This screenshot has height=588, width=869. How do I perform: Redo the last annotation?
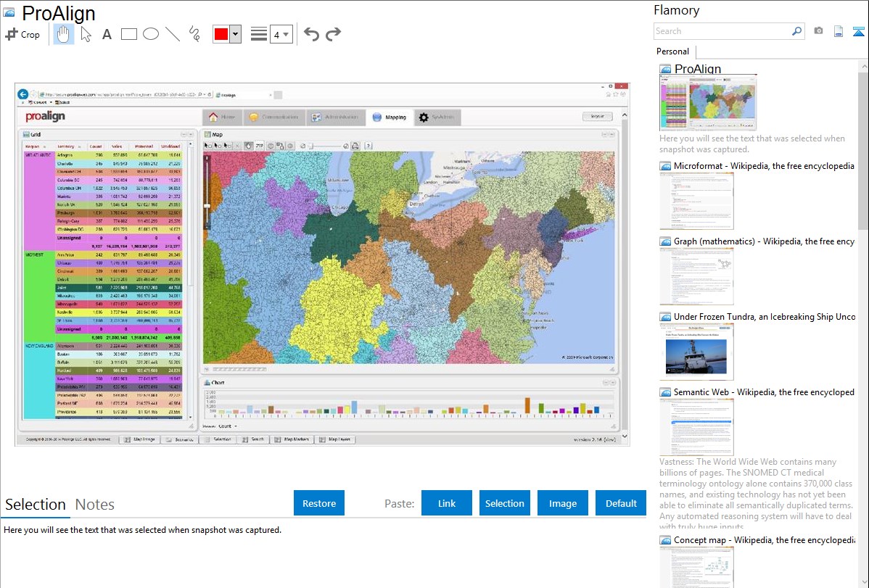click(x=333, y=34)
